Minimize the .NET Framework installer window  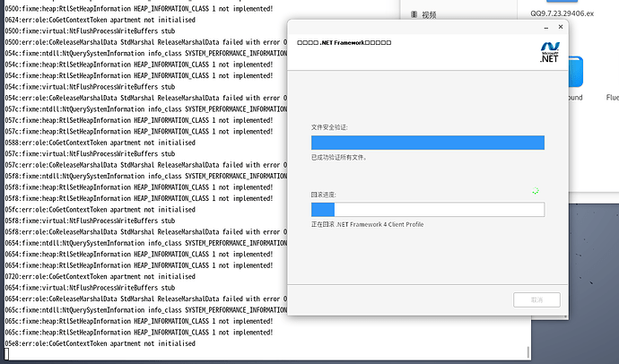coord(546,27)
